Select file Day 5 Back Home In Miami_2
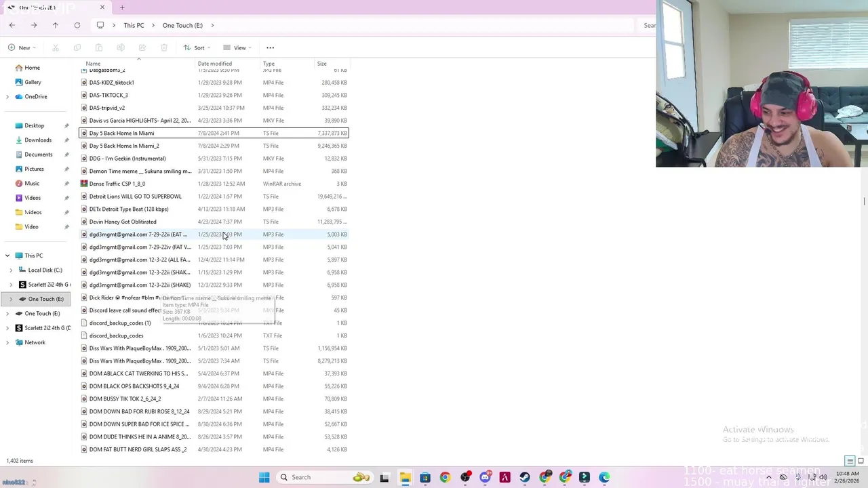 point(124,146)
